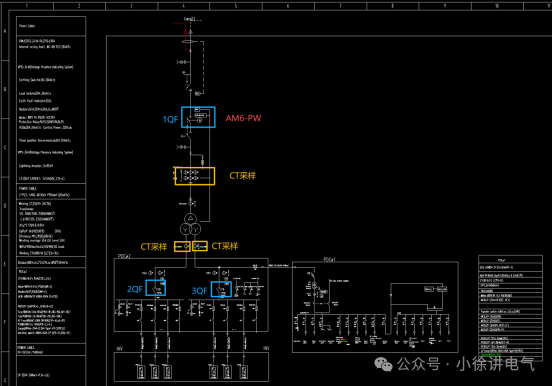Click the blue "2QF" label

tap(135, 289)
